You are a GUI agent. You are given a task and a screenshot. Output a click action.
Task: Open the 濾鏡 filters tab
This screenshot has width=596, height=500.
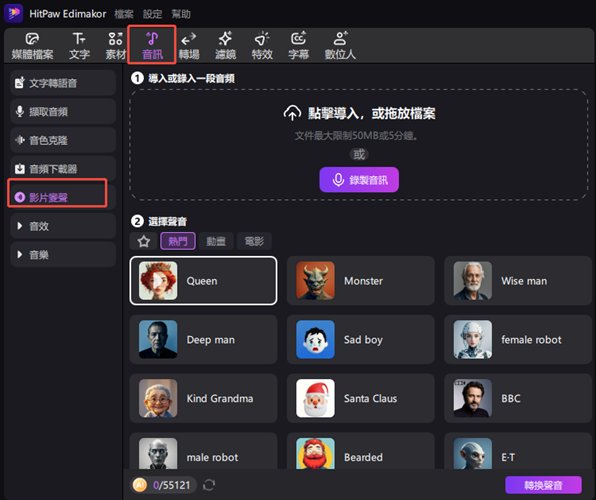pos(225,46)
